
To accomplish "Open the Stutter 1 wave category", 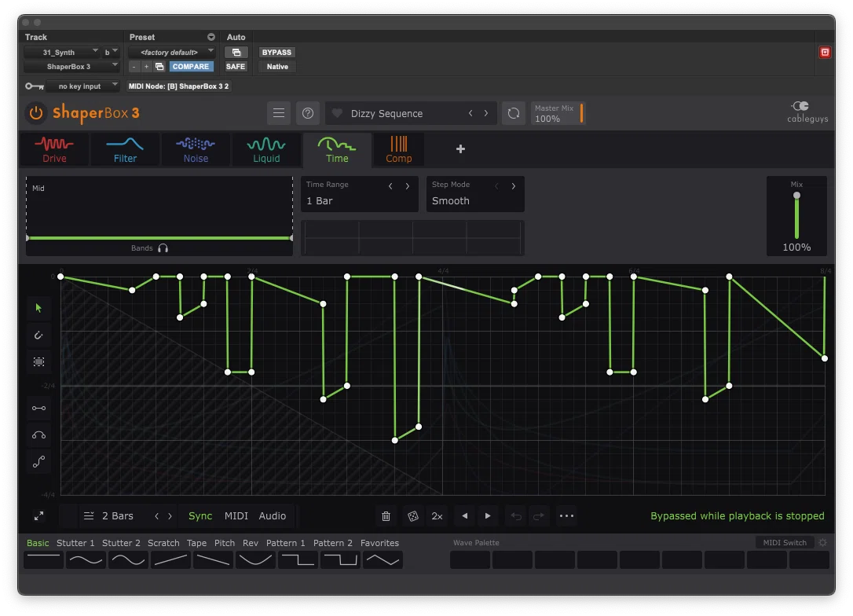I will 75,543.
